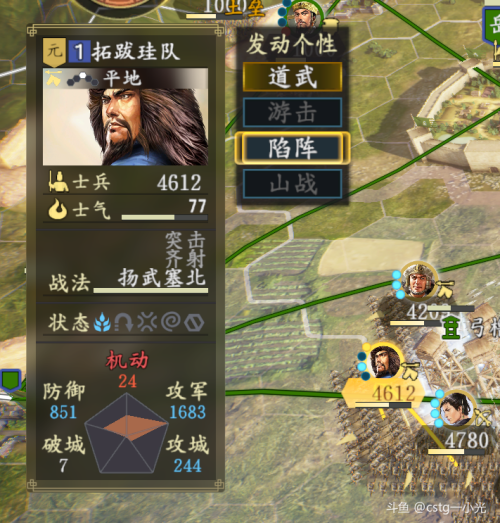Click the 元 faction badge
Screen dimensions: 500x523
point(54,52)
